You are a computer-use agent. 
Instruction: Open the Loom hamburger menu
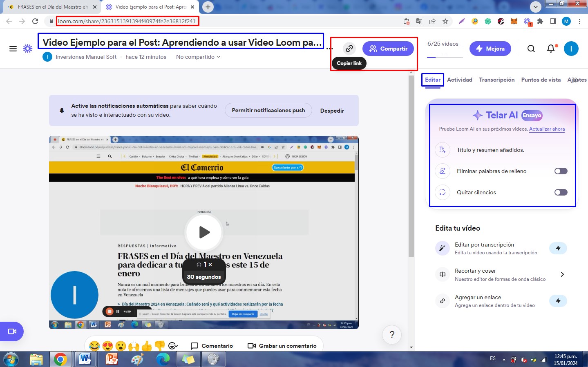point(13,49)
